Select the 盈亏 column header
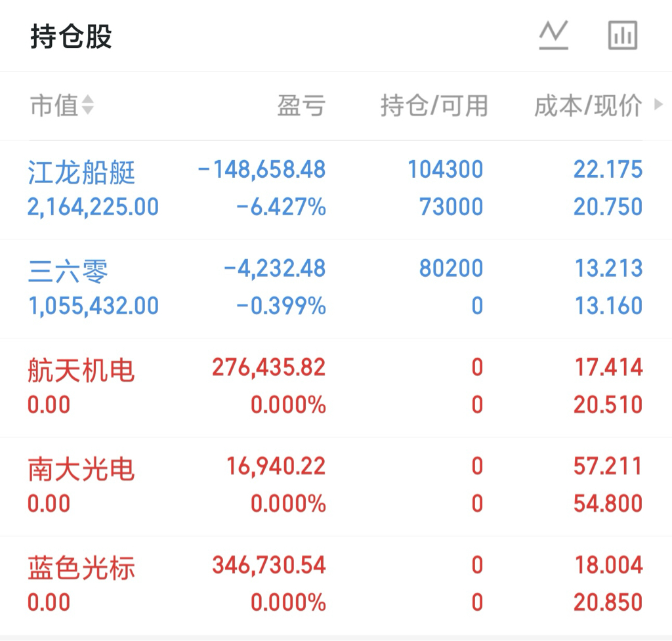Screen dimensions: 672x641 pyautogui.click(x=301, y=106)
